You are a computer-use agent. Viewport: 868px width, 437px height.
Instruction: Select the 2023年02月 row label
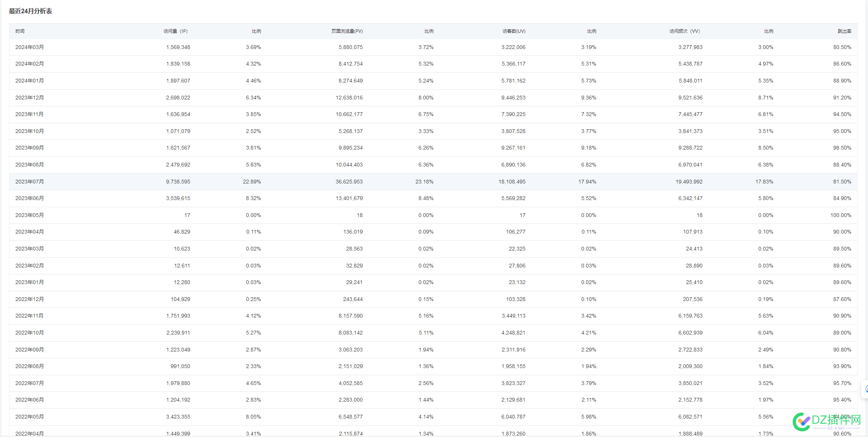tap(29, 266)
